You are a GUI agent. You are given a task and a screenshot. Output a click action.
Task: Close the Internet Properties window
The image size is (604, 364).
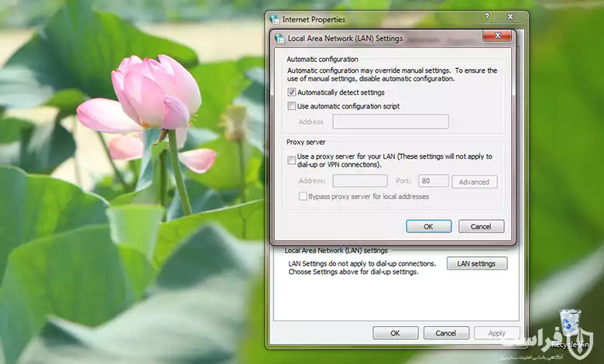click(x=510, y=16)
